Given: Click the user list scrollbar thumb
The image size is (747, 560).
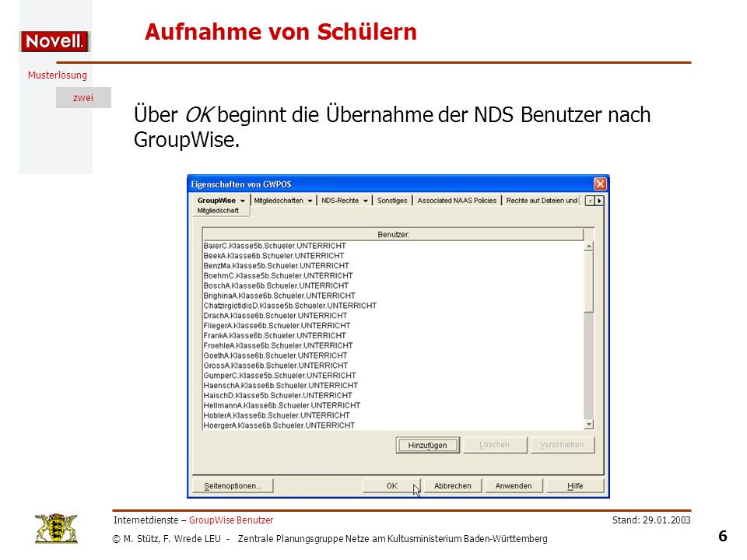Looking at the screenshot, I should (589, 282).
